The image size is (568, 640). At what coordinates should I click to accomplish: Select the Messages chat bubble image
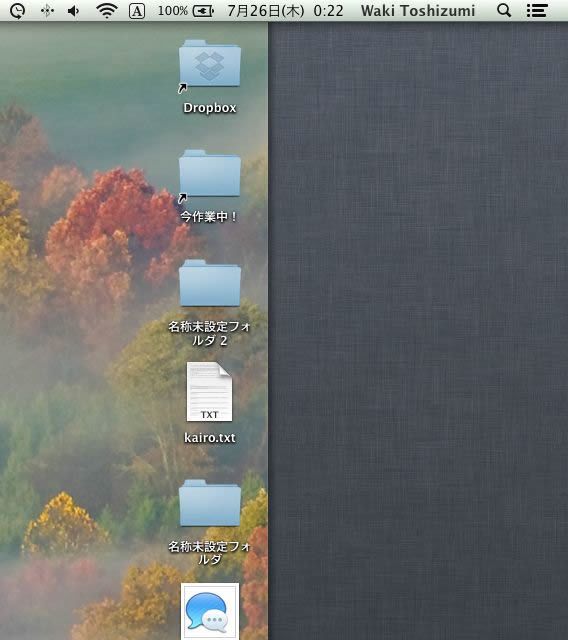(210, 611)
